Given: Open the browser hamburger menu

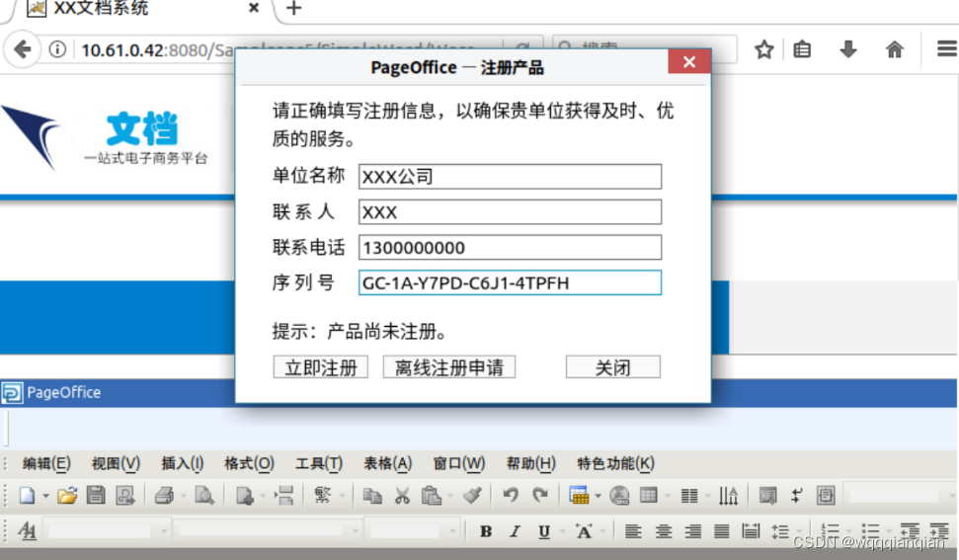Looking at the screenshot, I should (947, 49).
